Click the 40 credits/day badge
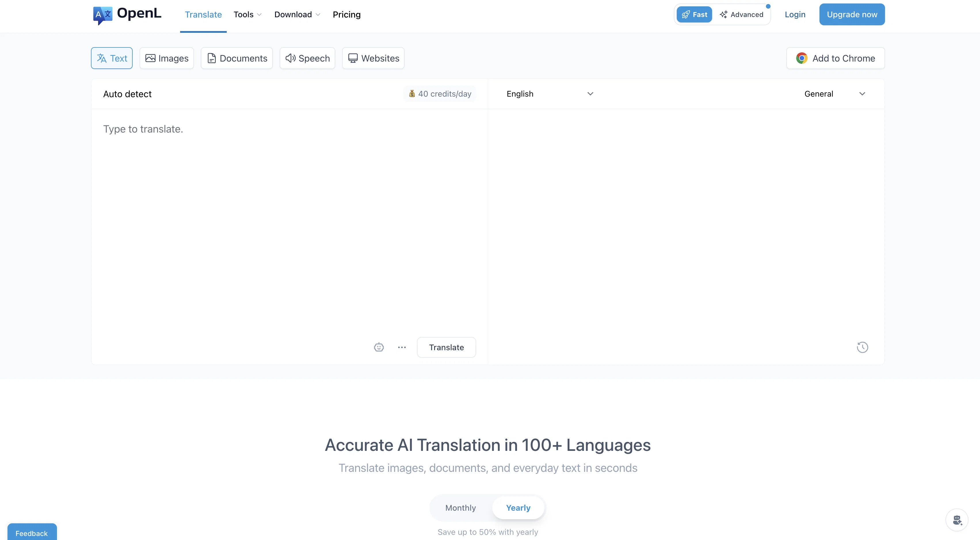The width and height of the screenshot is (980, 540). point(440,93)
